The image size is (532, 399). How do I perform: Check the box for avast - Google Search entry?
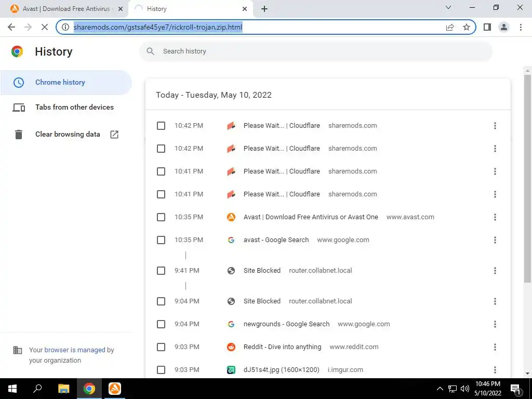[161, 240]
